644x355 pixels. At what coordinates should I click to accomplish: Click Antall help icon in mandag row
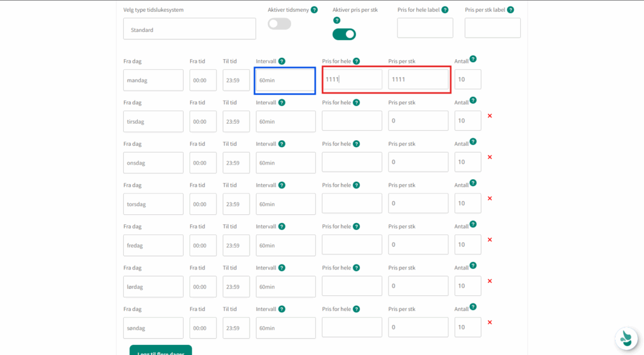pyautogui.click(x=473, y=59)
